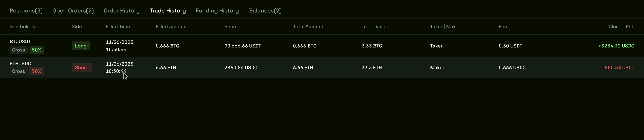Click the +3234.32 USDC profit value
This screenshot has height=140, width=644.
[x=616, y=46]
